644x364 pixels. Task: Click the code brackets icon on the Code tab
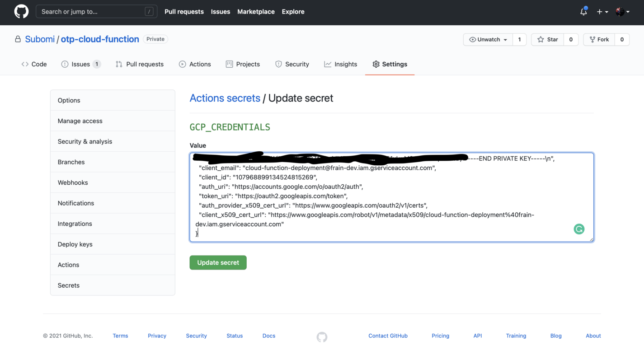coord(25,64)
